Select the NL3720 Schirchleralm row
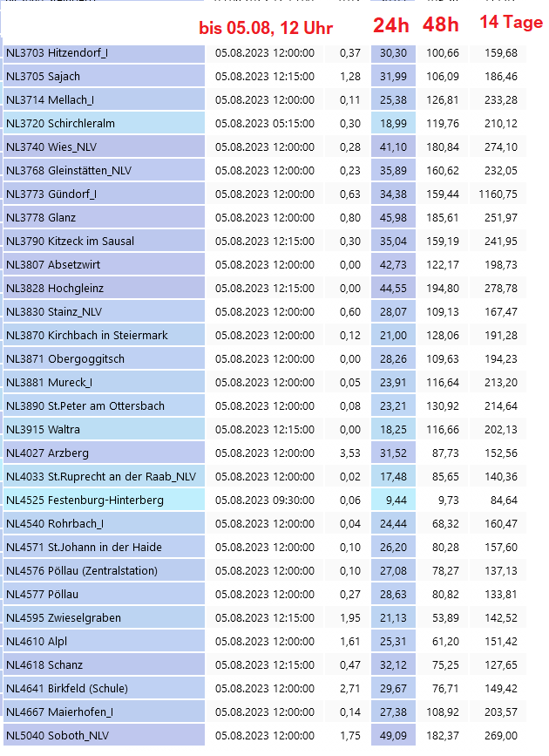Screen dimensions: 549x756 [60, 124]
